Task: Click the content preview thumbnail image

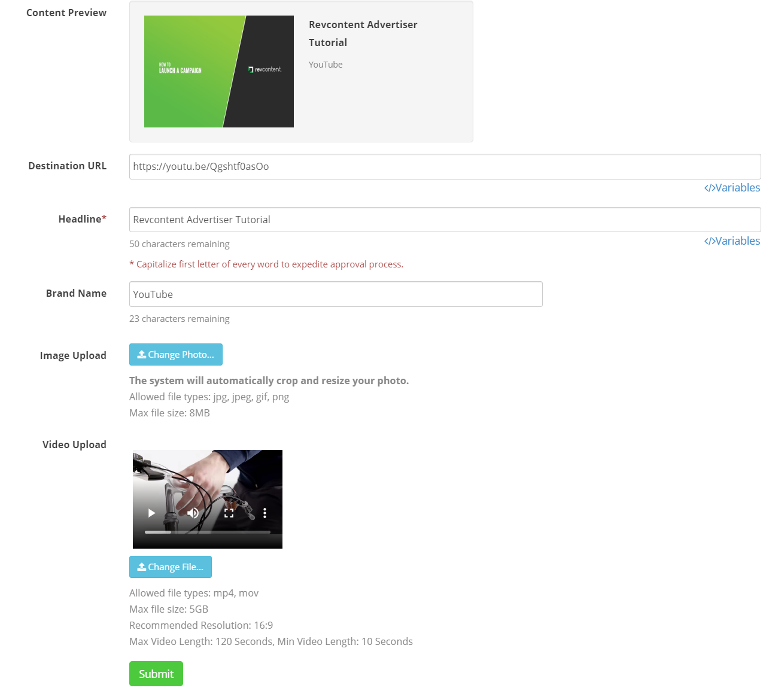Action: click(219, 71)
